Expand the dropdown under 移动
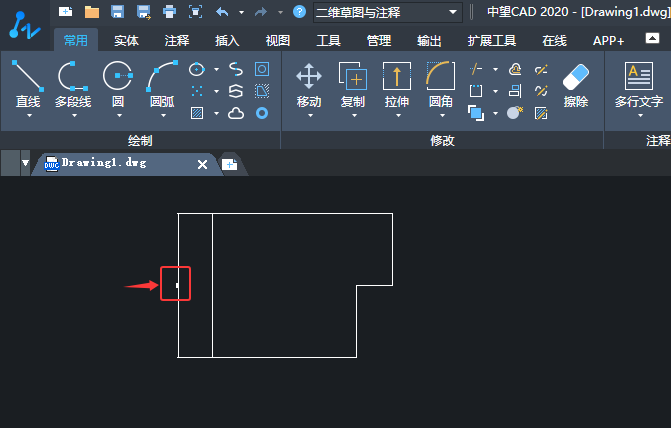This screenshot has width=671, height=428. 310,116
